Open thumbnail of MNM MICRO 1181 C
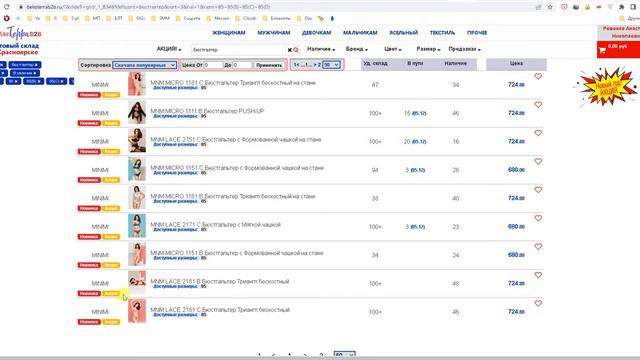 click(137, 84)
